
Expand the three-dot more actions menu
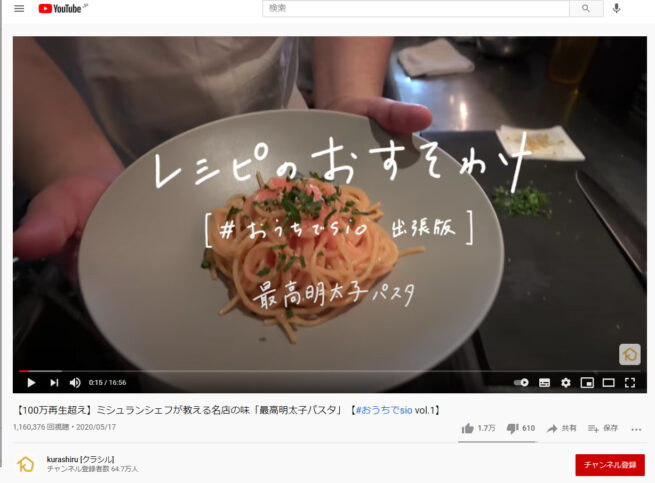[636, 429]
